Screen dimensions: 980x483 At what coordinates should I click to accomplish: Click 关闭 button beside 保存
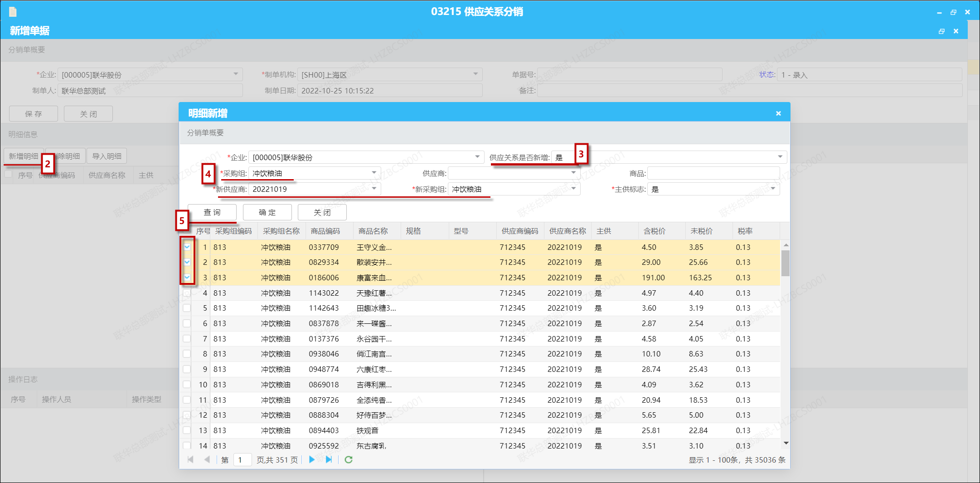click(88, 114)
